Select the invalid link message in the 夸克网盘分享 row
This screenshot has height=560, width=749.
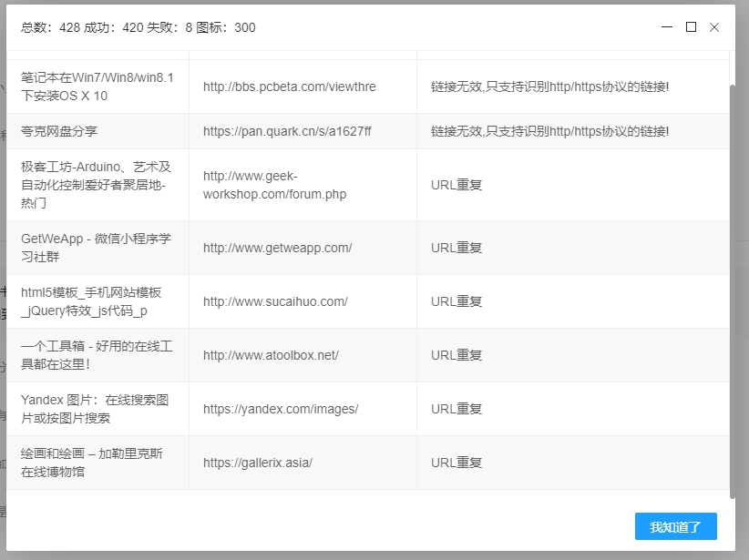549,131
